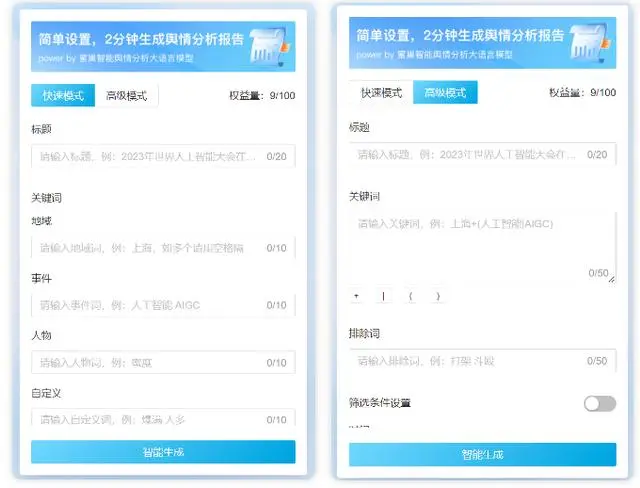Click the report icon in left banner
640x488 pixels.
coord(270,46)
